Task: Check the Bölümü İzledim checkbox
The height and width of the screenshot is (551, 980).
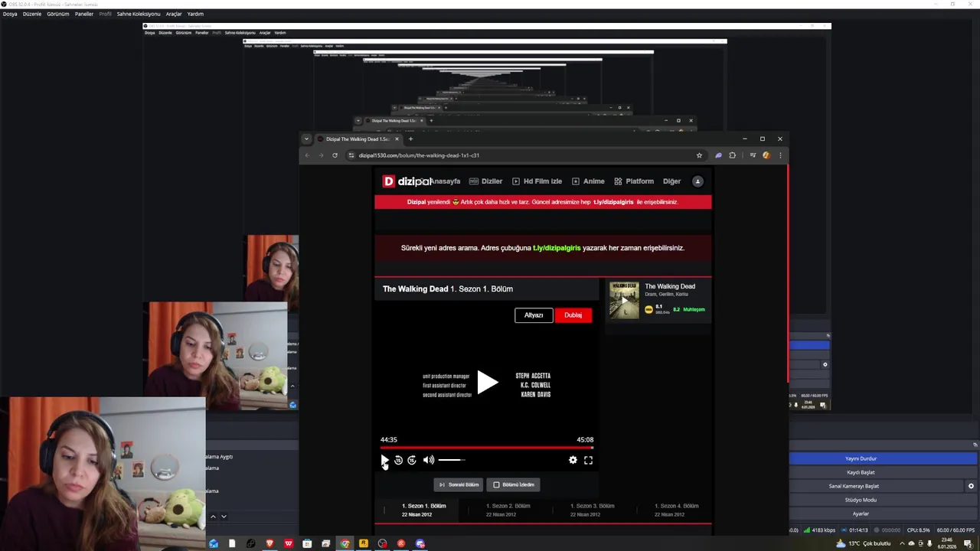Action: [x=496, y=484]
